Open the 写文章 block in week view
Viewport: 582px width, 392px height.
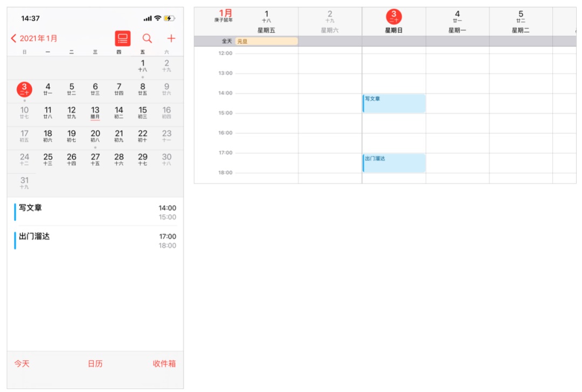coord(394,103)
